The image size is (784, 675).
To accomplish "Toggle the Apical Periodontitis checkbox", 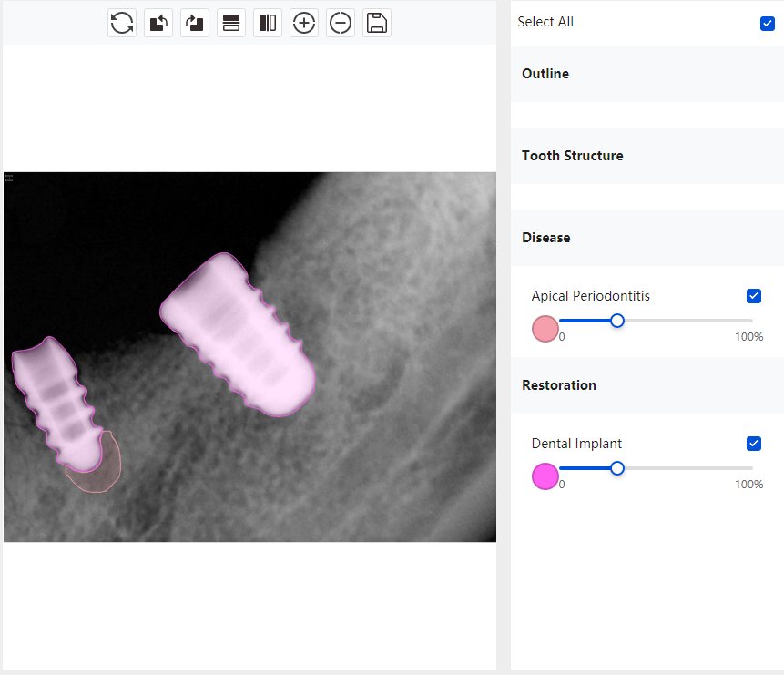I will pos(753,296).
